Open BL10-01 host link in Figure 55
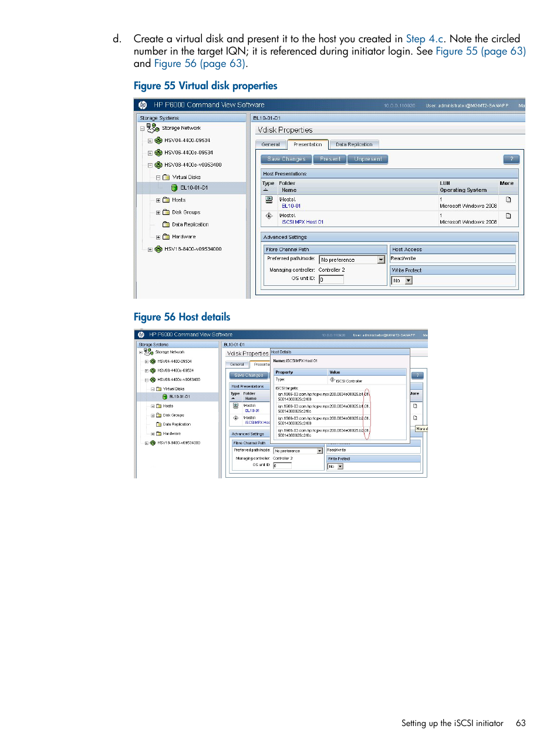The image size is (560, 746). [x=291, y=206]
